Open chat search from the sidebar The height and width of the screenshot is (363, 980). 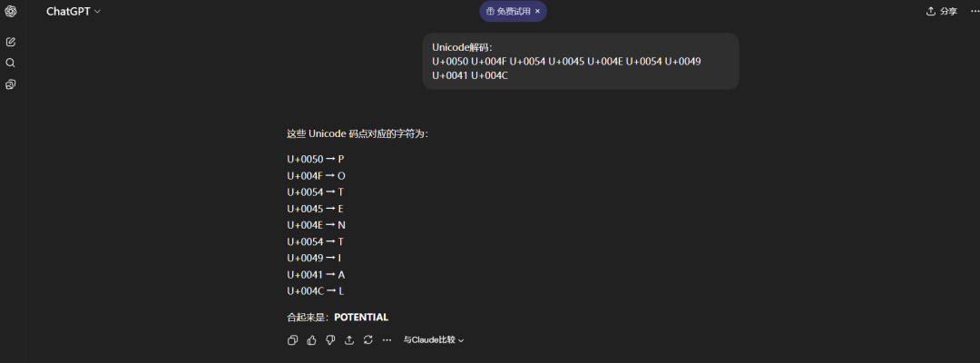coord(11,63)
